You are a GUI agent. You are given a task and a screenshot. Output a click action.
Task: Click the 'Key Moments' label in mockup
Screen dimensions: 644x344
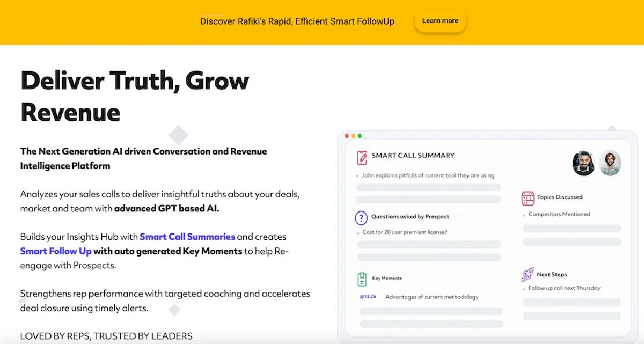(387, 278)
